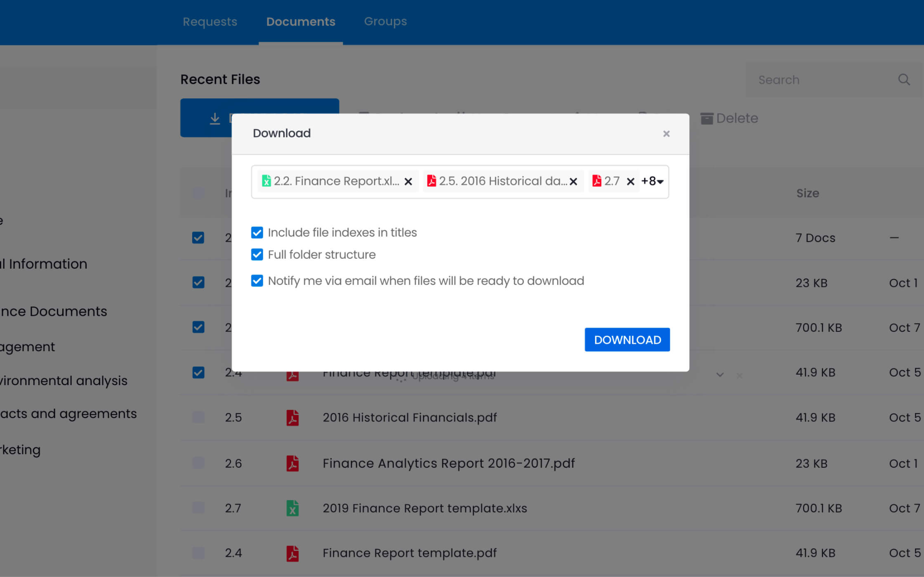Remove the 2.7 file chip
924x577 pixels.
click(x=630, y=182)
